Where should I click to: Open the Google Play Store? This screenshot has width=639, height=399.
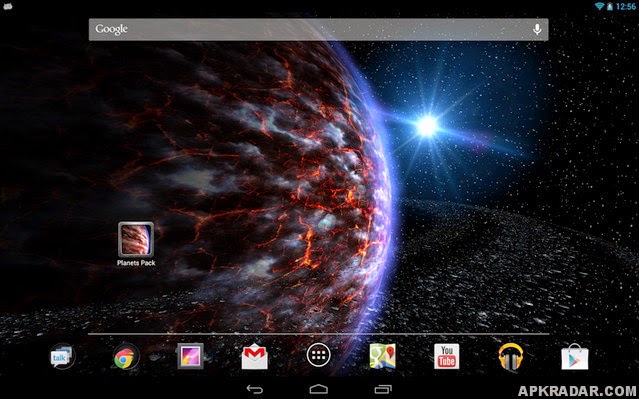point(575,357)
